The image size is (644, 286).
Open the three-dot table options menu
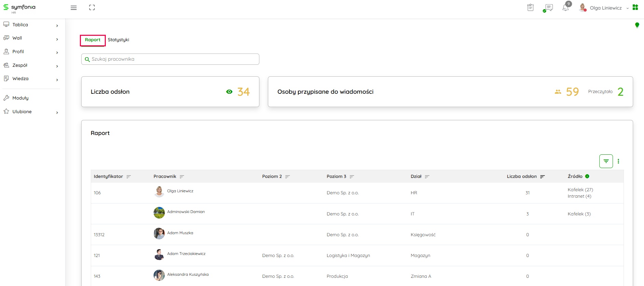618,161
